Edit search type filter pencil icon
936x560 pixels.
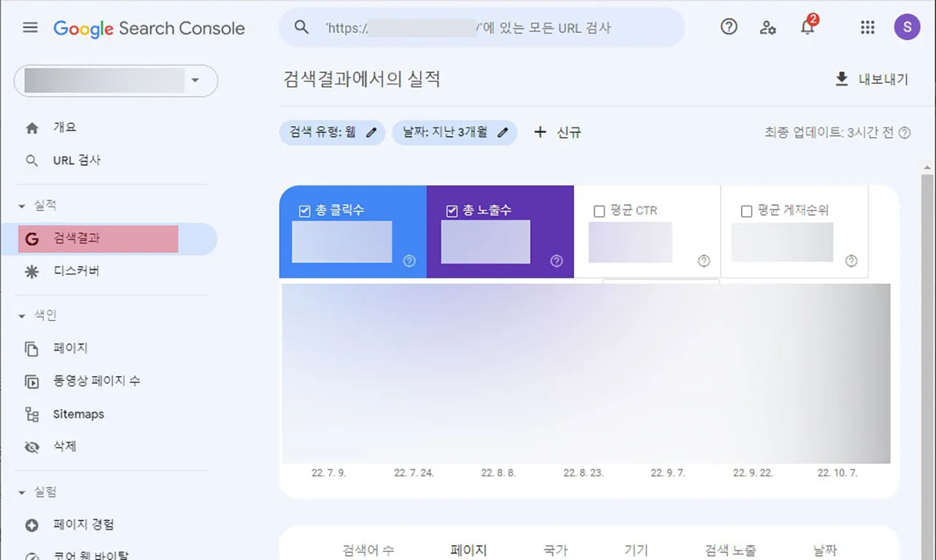pos(371,133)
